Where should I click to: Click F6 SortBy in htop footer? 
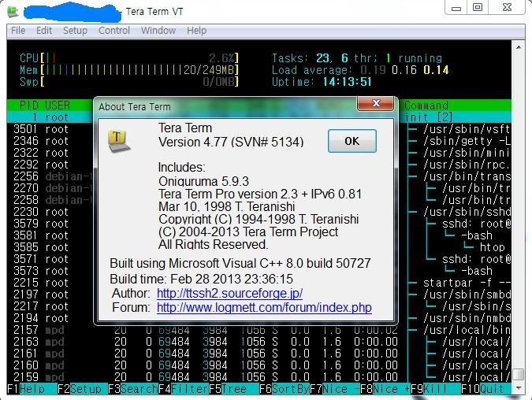coord(285,389)
